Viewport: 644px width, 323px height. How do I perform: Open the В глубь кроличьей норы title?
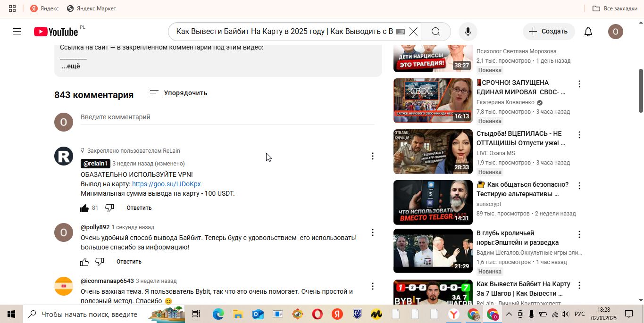tap(518, 238)
